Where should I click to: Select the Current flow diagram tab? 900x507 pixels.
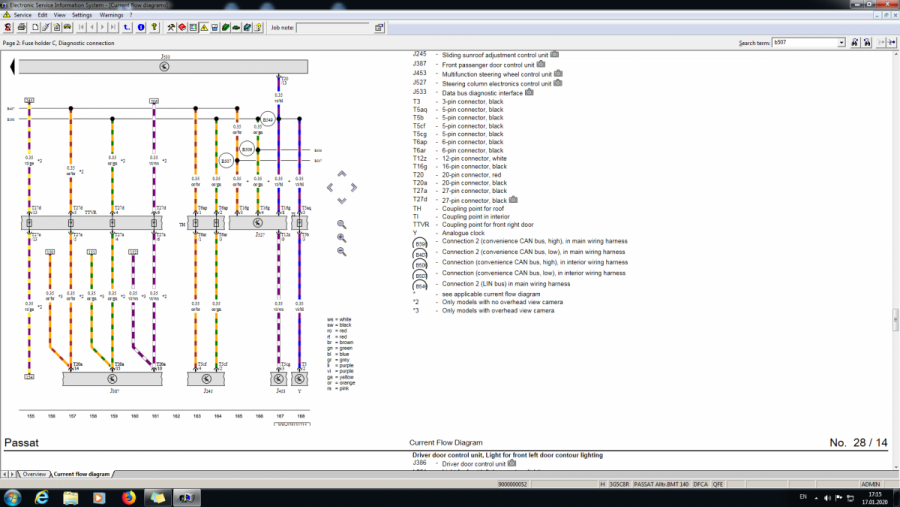coord(82,473)
